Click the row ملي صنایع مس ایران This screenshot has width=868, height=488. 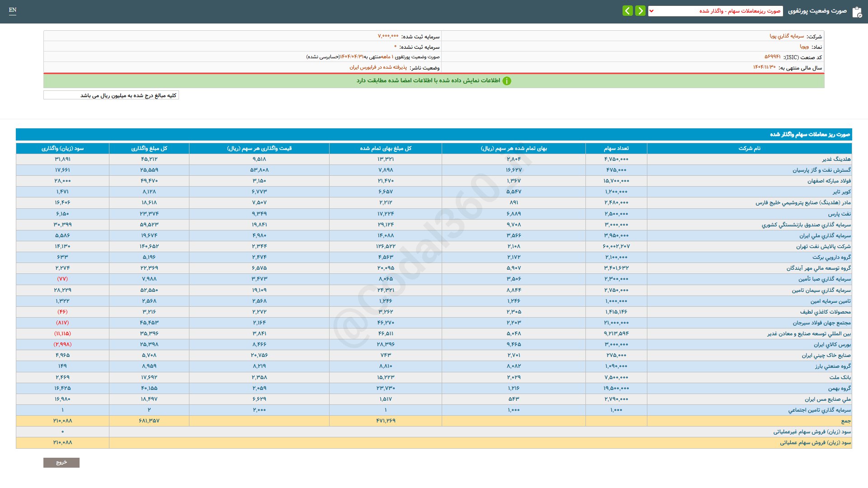[827, 399]
